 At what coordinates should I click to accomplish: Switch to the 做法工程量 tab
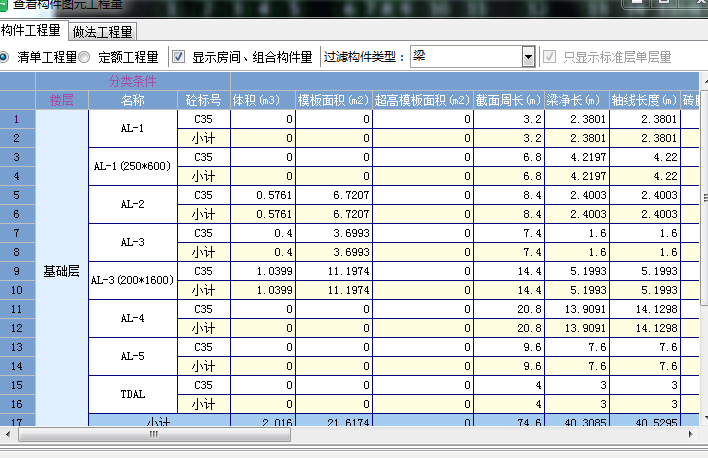(x=102, y=32)
